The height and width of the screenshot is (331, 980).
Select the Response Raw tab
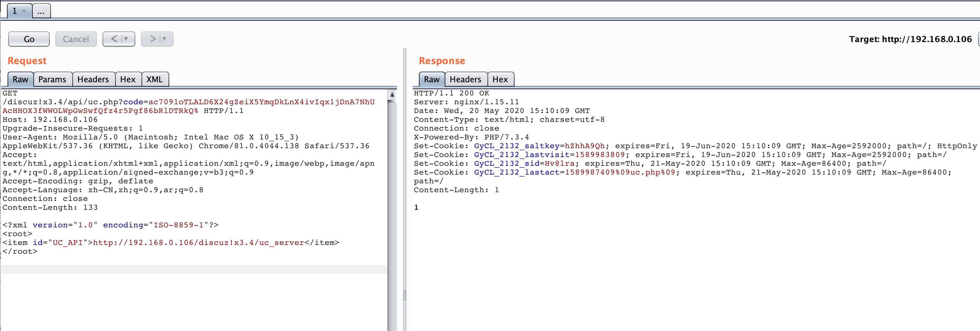(432, 79)
